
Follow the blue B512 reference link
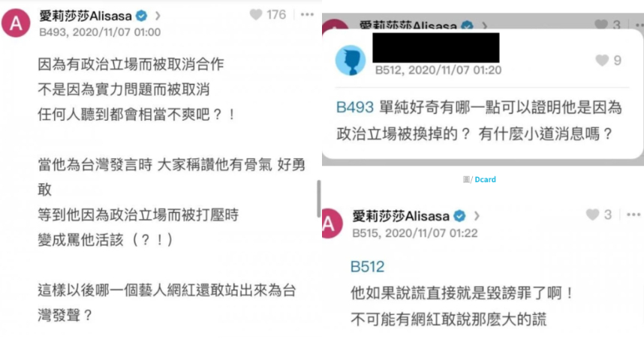[367, 267]
